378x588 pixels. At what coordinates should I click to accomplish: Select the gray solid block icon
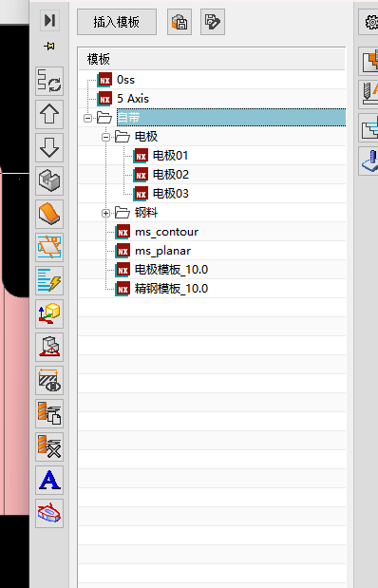49,180
